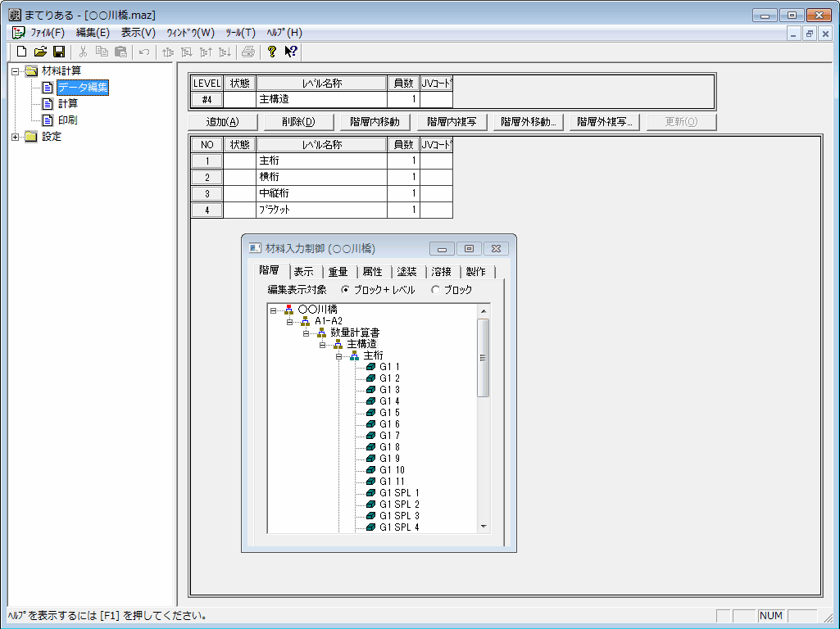Open the ツール(T) menu
The height and width of the screenshot is (629, 840).
pyautogui.click(x=240, y=33)
